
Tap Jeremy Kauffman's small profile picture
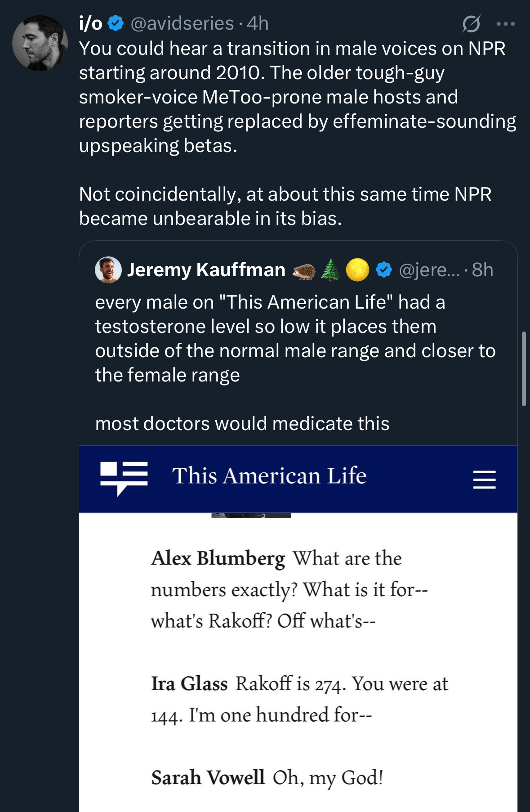(108, 270)
